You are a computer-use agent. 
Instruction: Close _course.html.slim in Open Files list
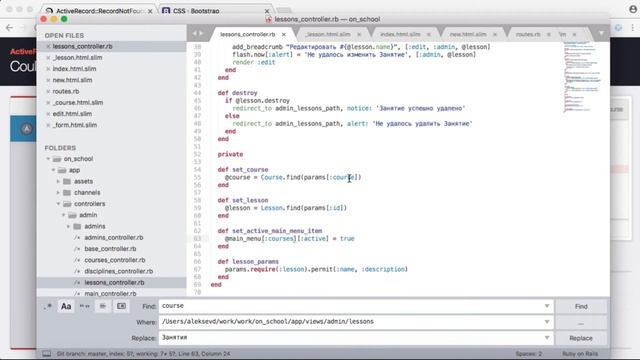tap(48, 103)
